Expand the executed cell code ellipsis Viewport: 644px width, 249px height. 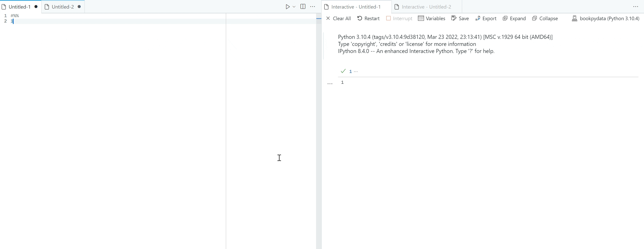pyautogui.click(x=356, y=71)
